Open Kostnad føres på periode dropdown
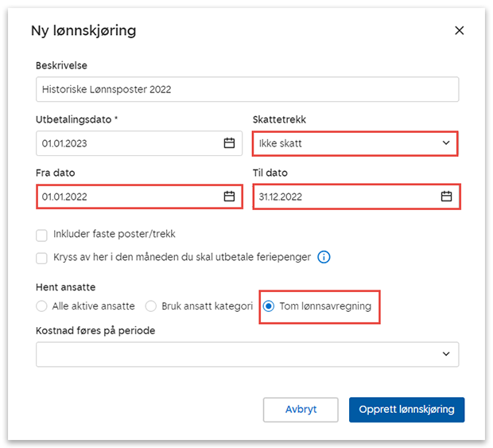 tap(246, 354)
